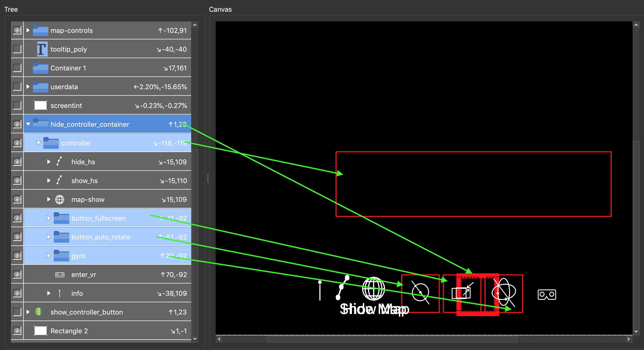Click the tree panel scroll-down arrow
The image size is (644, 350).
[x=195, y=339]
